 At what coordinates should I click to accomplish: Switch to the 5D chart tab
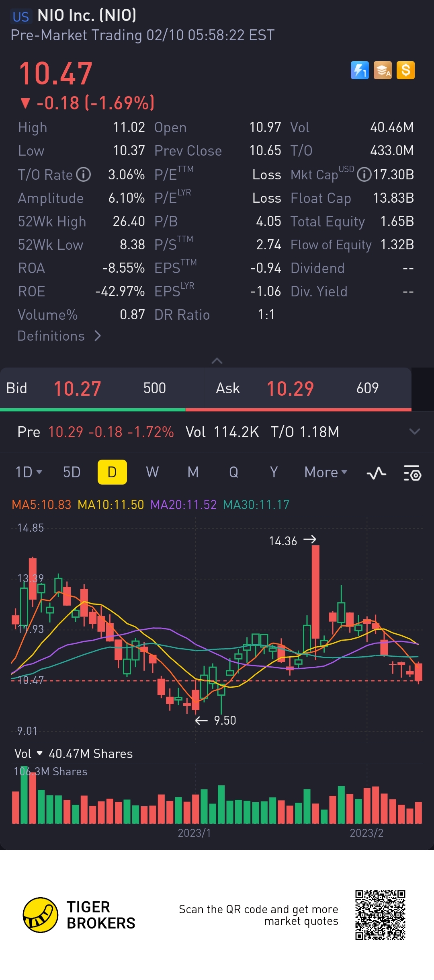[x=72, y=472]
